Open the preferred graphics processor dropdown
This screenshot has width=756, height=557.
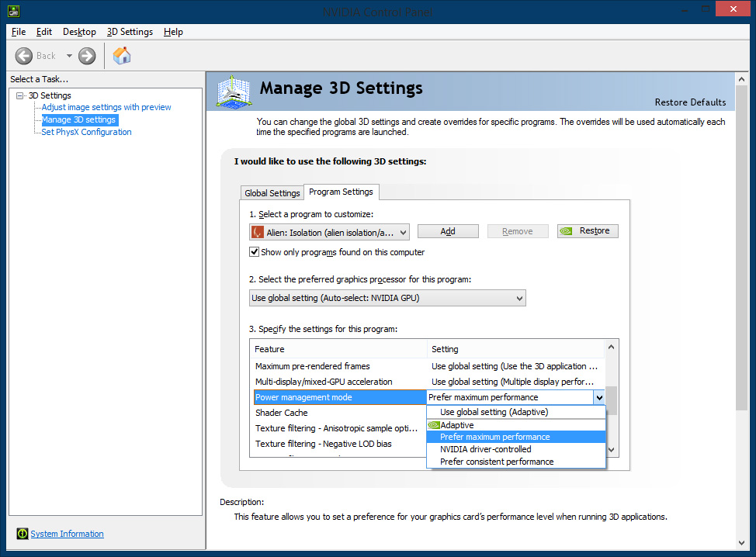coord(387,298)
